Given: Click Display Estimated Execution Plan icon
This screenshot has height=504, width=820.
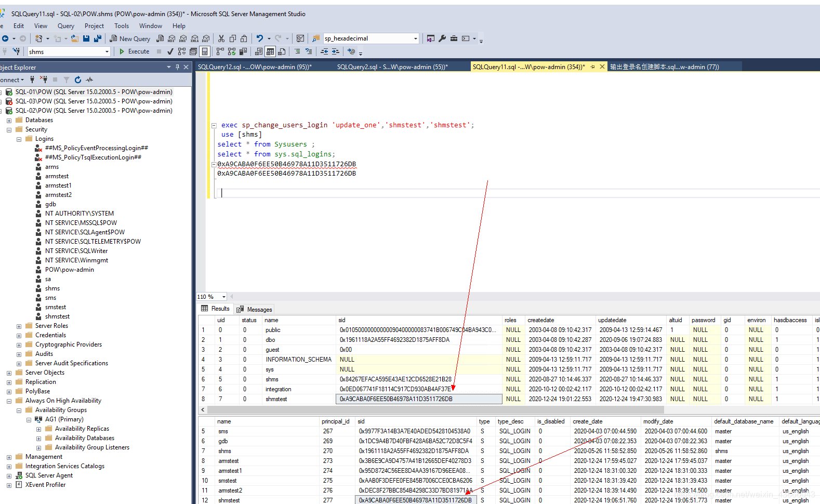Looking at the screenshot, I should (182, 51).
